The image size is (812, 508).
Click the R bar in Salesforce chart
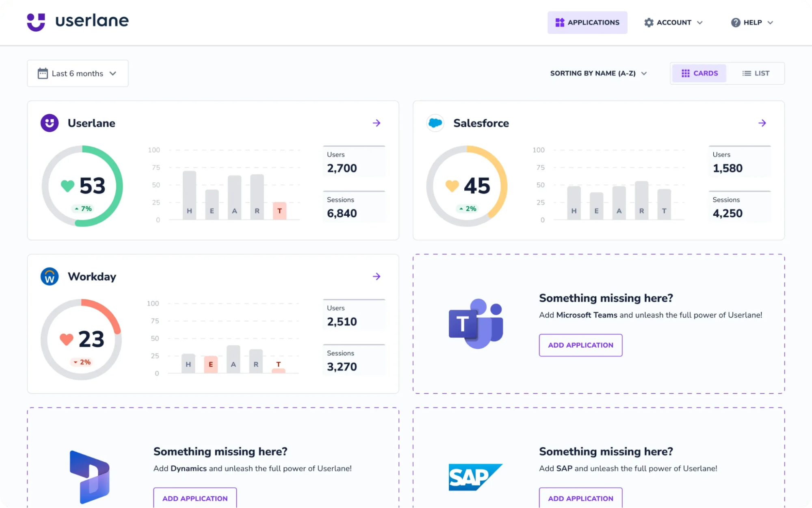click(x=641, y=200)
